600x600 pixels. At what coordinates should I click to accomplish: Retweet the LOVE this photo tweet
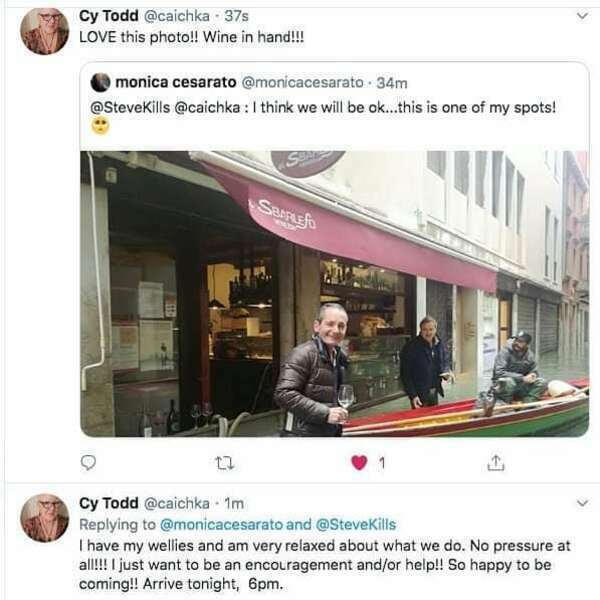[x=225, y=464]
